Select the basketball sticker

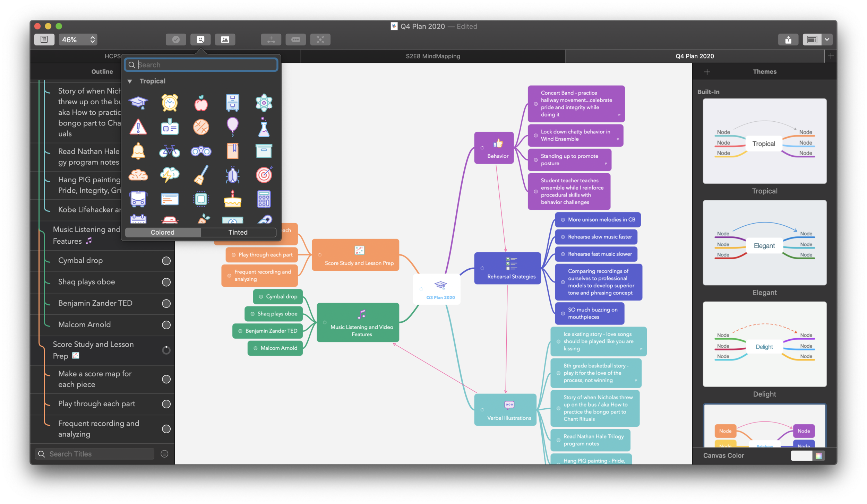(x=201, y=127)
